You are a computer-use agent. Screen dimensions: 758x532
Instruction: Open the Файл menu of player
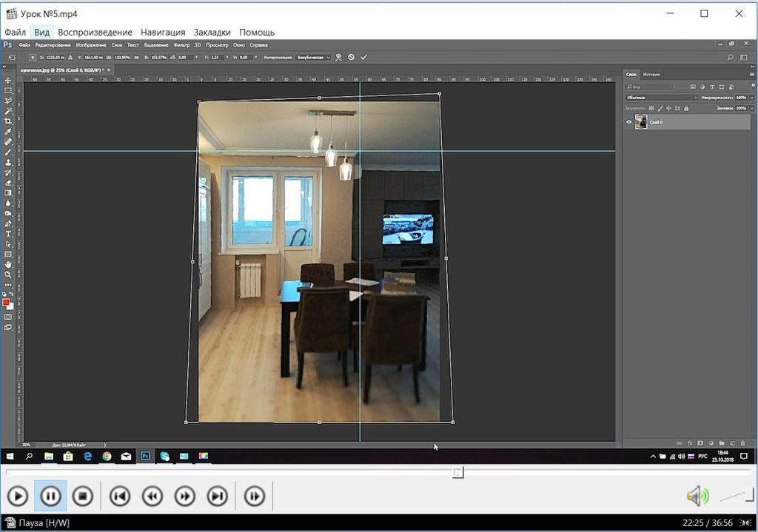[x=15, y=33]
